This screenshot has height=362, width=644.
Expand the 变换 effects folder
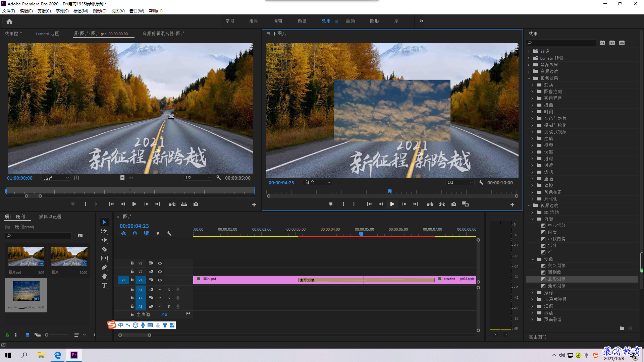click(532, 85)
